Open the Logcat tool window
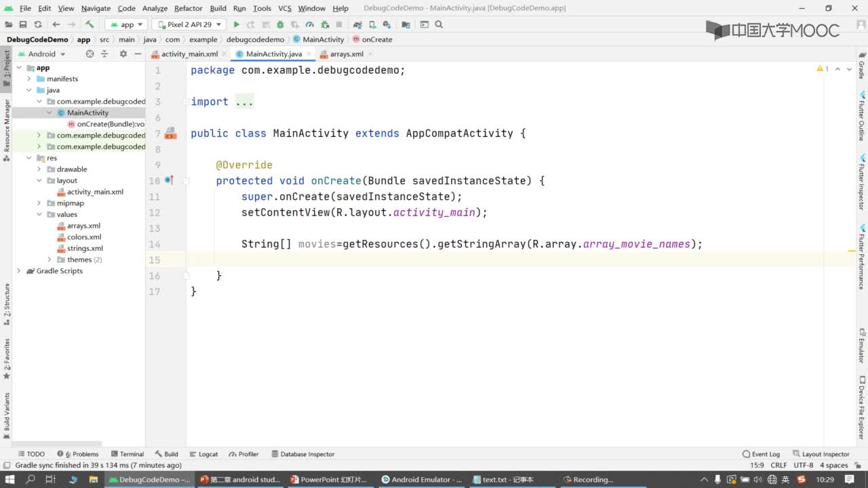The height and width of the screenshot is (488, 868). coord(203,454)
